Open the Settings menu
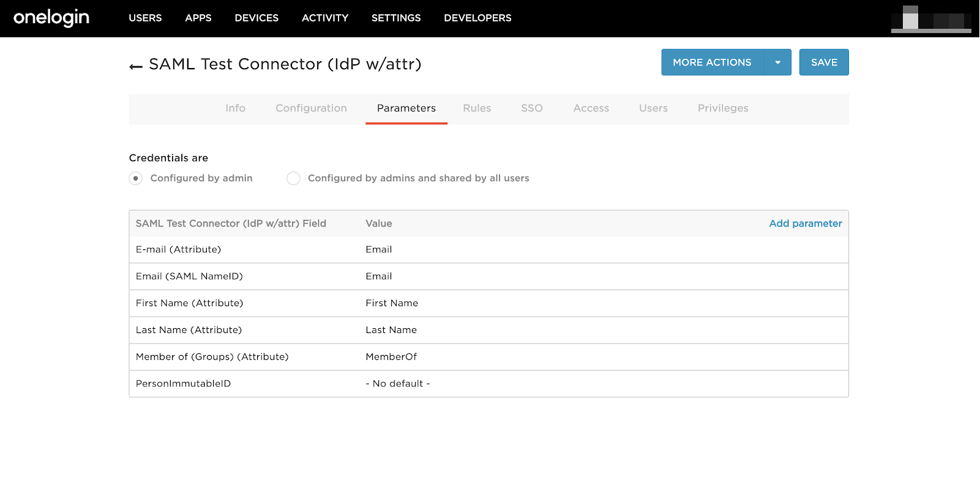The width and height of the screenshot is (980, 488). coord(396,18)
